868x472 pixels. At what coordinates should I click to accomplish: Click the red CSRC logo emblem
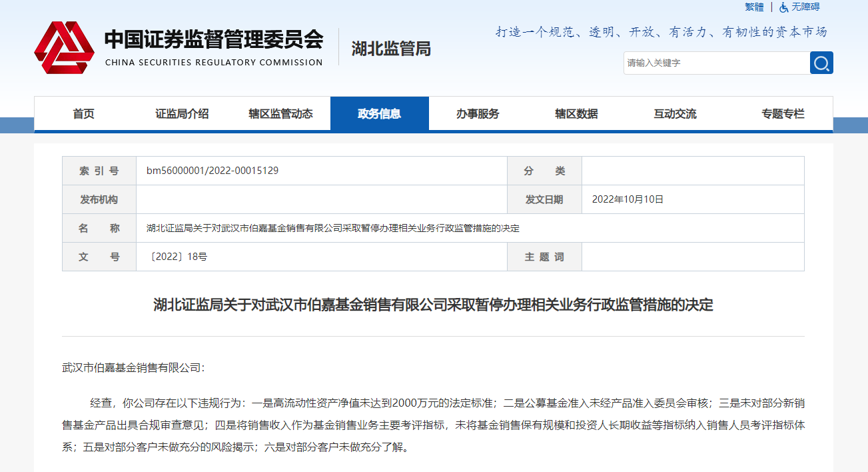point(64,48)
